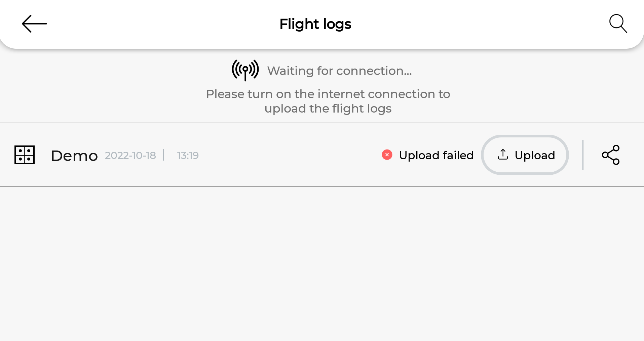
Task: Click the divider between Upload and share
Action: 583,155
